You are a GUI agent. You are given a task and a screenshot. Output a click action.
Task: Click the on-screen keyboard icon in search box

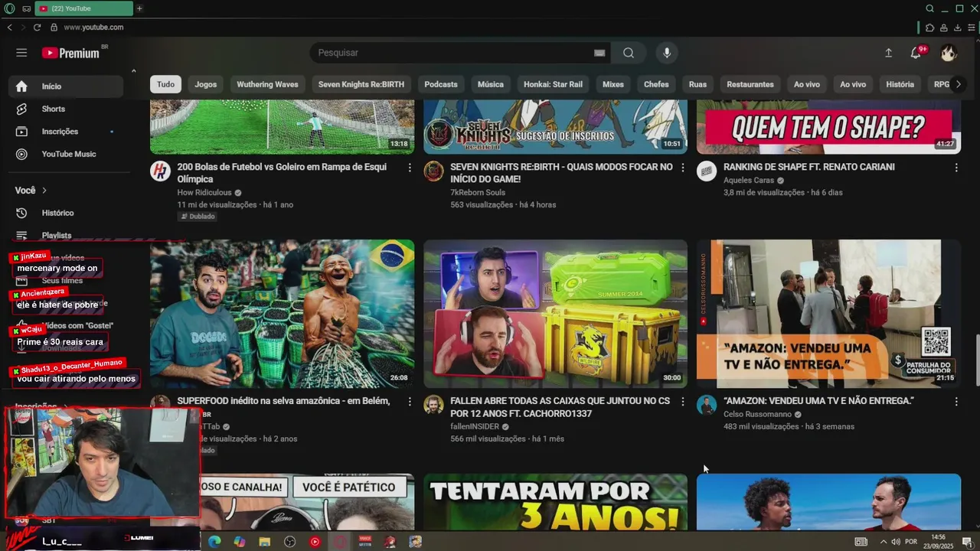(x=599, y=53)
